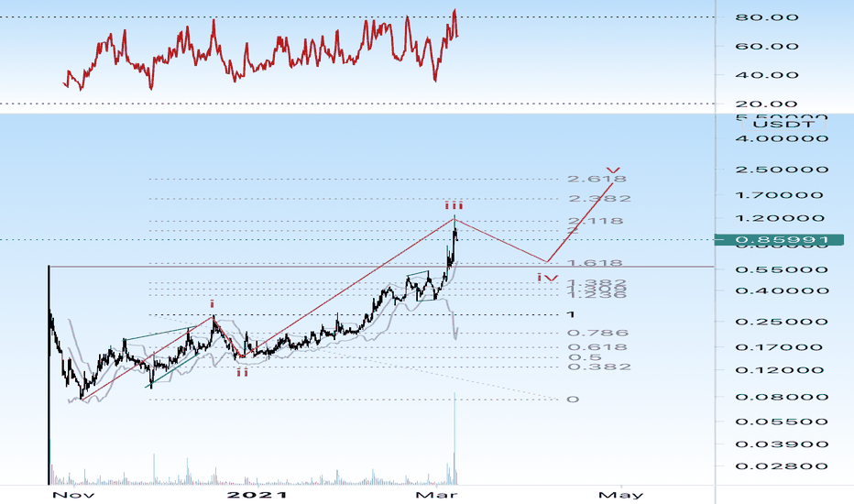
Task: Select the bold 1 Fibonacci level label
Action: (571, 314)
